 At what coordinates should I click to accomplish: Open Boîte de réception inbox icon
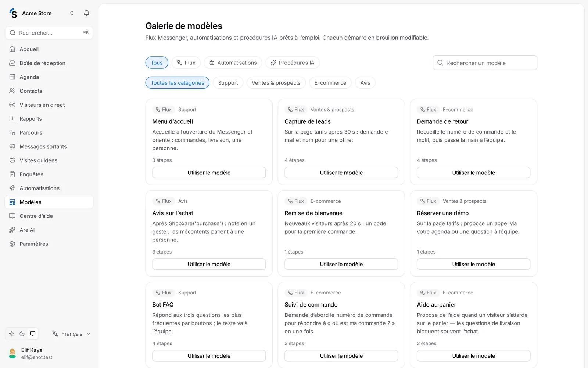pos(12,63)
